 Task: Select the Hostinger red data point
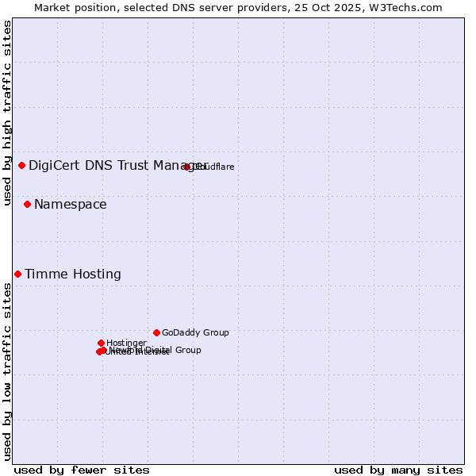point(101,343)
